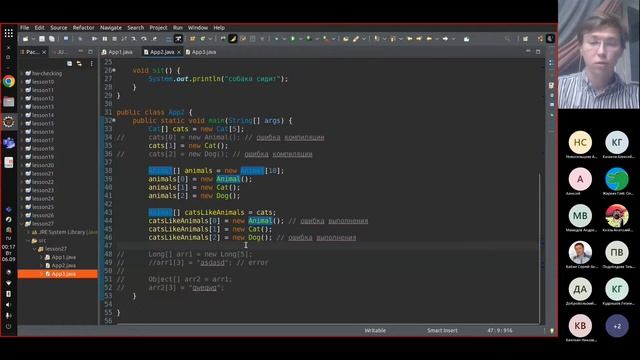The height and width of the screenshot is (360, 640).
Task: Open Package Explorer view menu (three dots)
Action: [91, 64]
